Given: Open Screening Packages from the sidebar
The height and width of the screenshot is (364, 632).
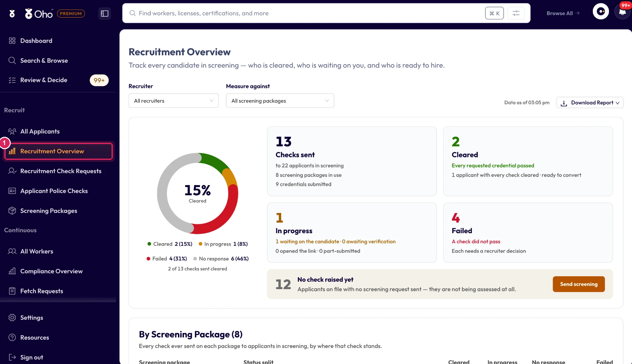Looking at the screenshot, I should point(49,211).
